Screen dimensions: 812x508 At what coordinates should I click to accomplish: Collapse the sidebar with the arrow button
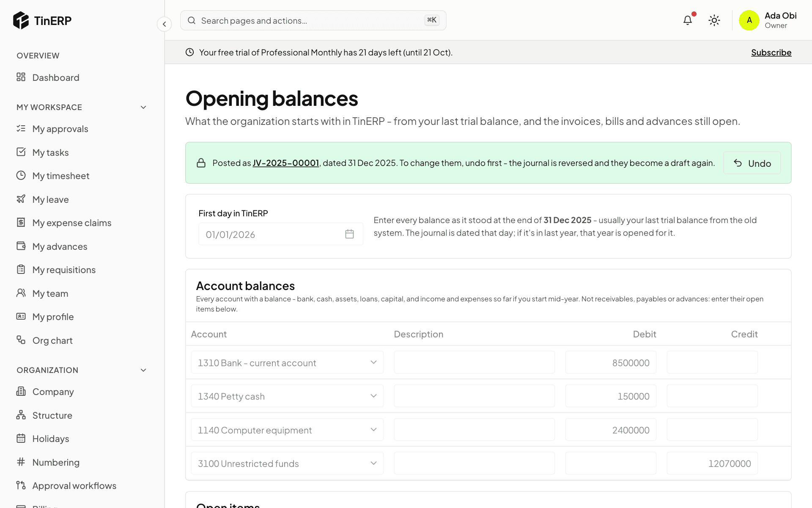(x=164, y=24)
